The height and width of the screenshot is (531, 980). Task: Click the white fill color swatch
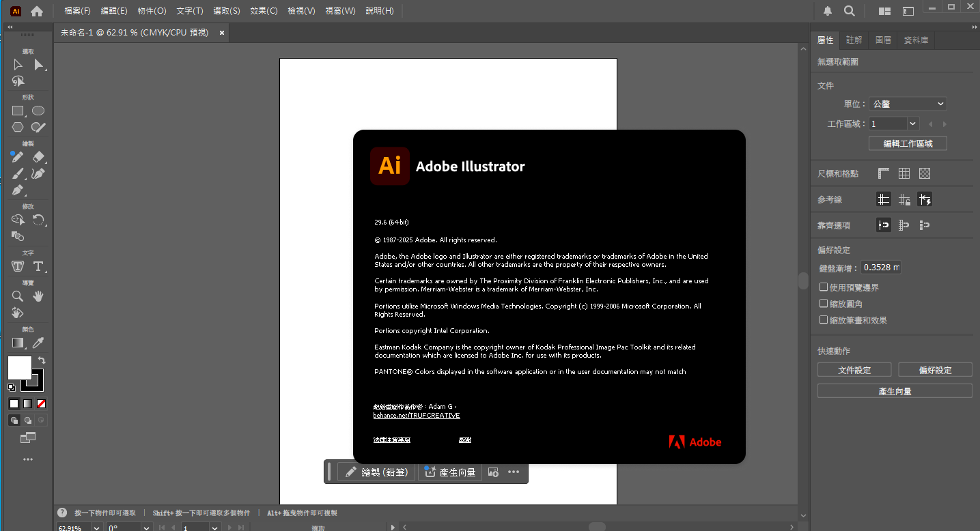(20, 368)
